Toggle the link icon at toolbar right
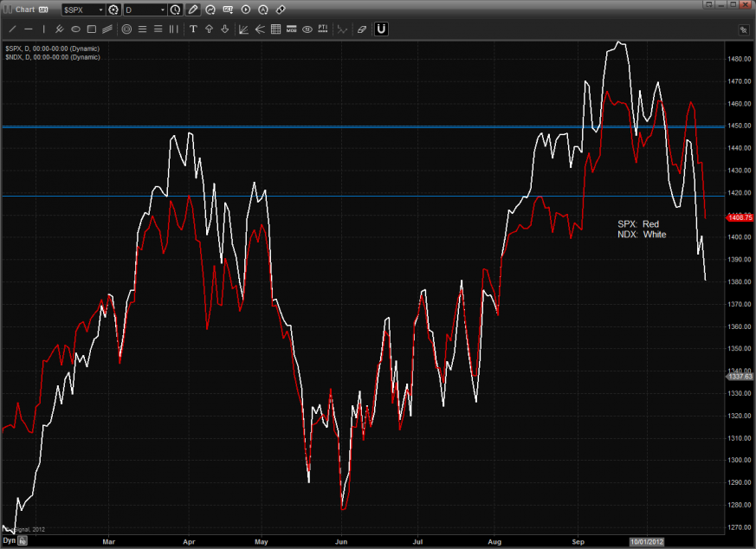 [x=281, y=10]
